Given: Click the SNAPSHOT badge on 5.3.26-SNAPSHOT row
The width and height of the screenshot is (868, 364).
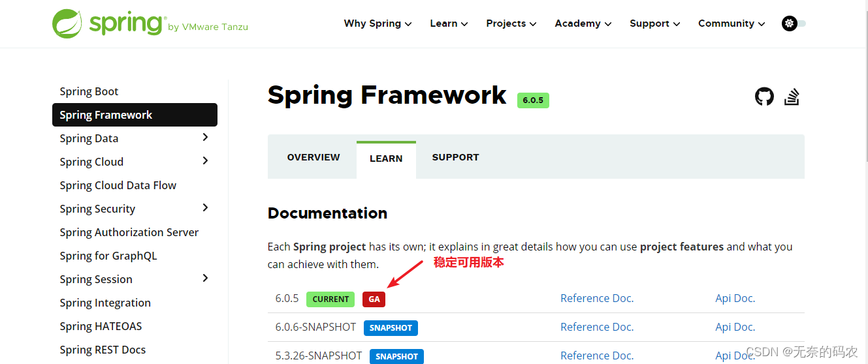Looking at the screenshot, I should click(396, 356).
